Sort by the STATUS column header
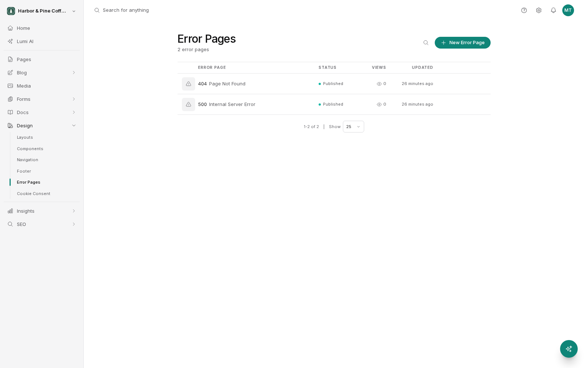The width and height of the screenshot is (588, 368). (327, 67)
